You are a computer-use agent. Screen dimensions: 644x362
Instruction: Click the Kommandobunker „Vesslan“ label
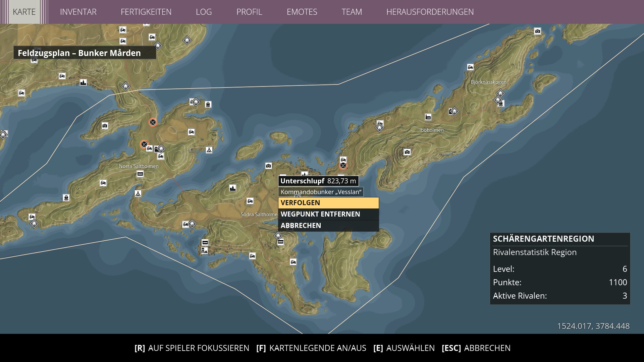pos(321,192)
